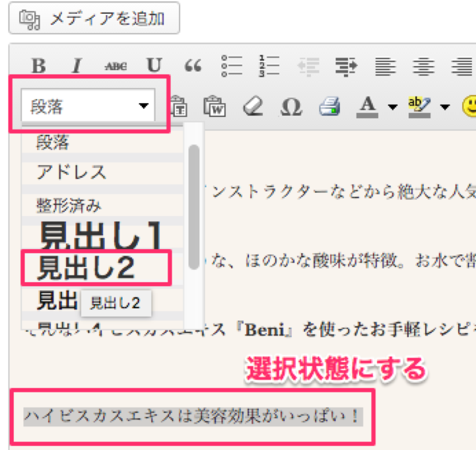Toggle italic formatting
The width and height of the screenshot is (476, 450).
[77, 65]
